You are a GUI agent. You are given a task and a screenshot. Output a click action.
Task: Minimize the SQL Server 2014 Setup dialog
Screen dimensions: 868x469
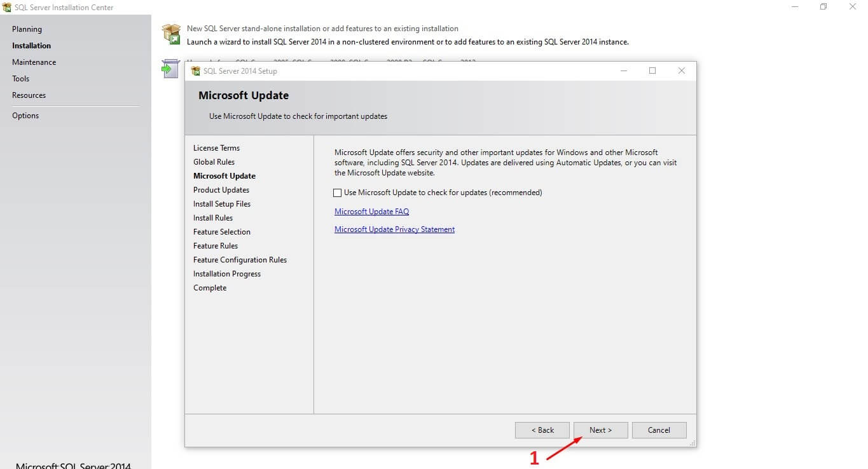tap(623, 71)
